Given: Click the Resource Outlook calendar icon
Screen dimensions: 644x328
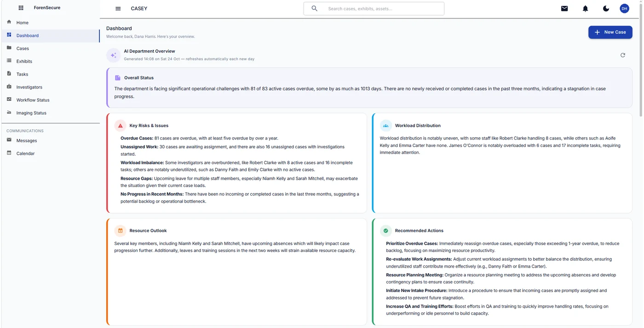Looking at the screenshot, I should point(121,230).
